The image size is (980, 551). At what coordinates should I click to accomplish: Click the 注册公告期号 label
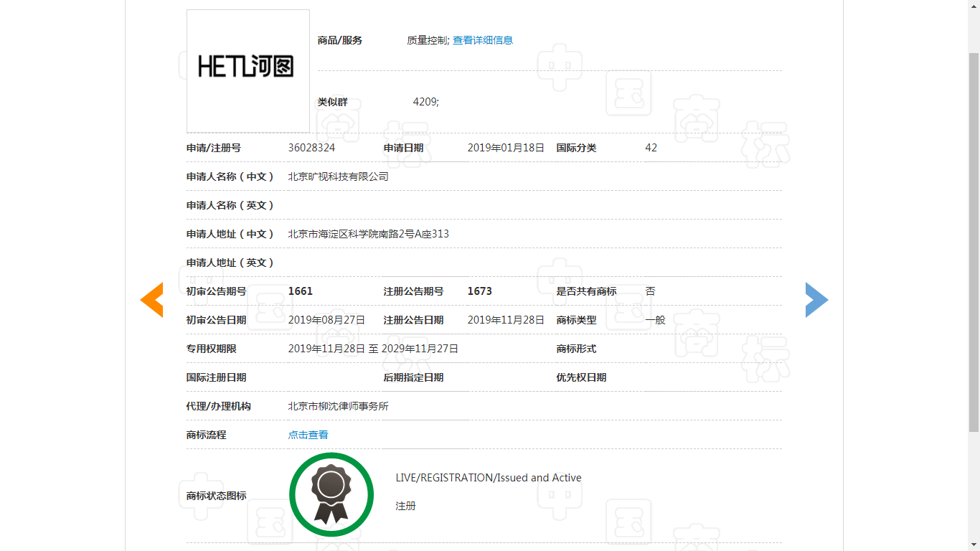coord(414,291)
